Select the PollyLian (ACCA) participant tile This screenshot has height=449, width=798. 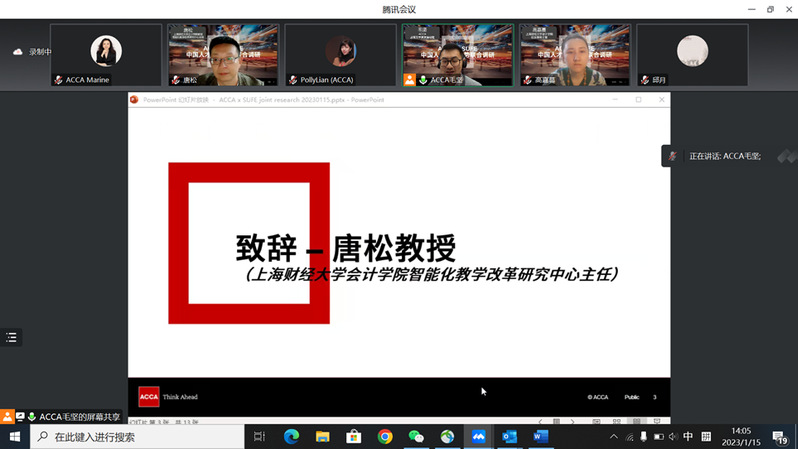[x=341, y=55]
